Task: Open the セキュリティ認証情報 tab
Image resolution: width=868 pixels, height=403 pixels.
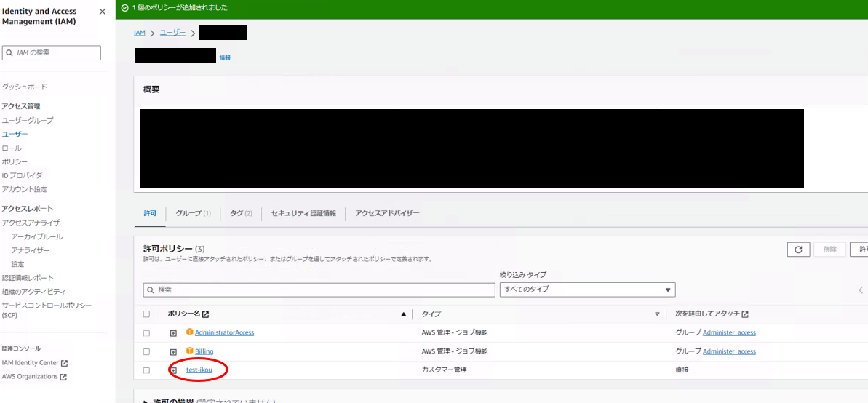Action: (x=303, y=213)
